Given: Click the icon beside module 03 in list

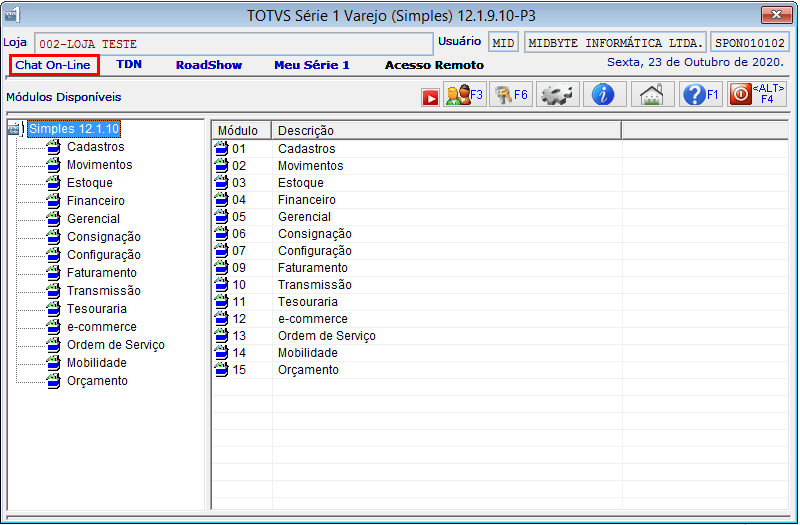Looking at the screenshot, I should pos(221,183).
